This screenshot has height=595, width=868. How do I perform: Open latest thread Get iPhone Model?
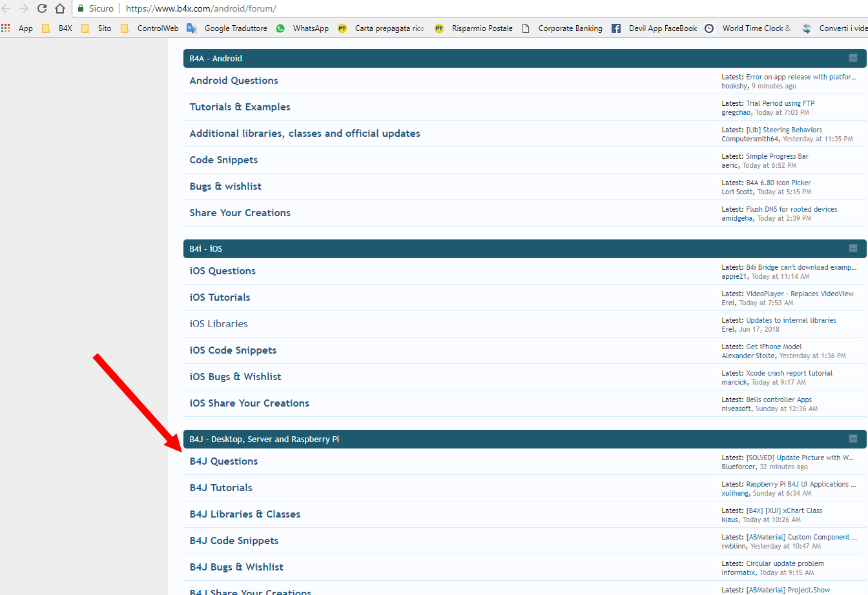coord(774,347)
